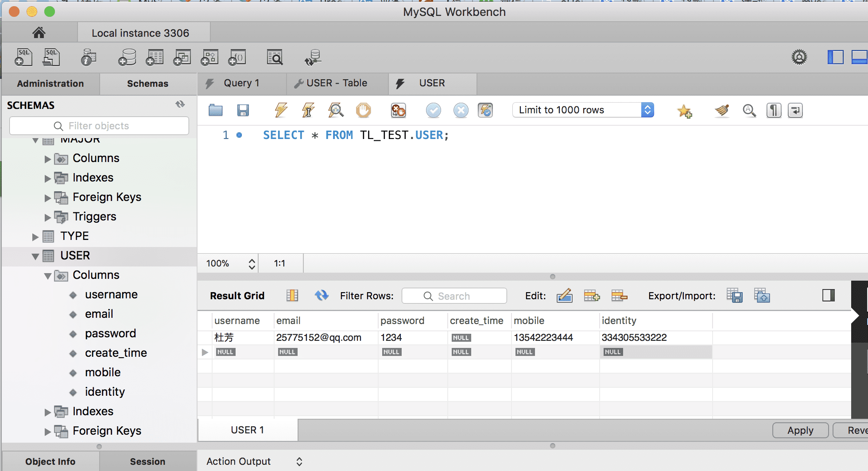Image resolution: width=868 pixels, height=471 pixels.
Task: Refresh the result grid data
Action: pos(322,295)
